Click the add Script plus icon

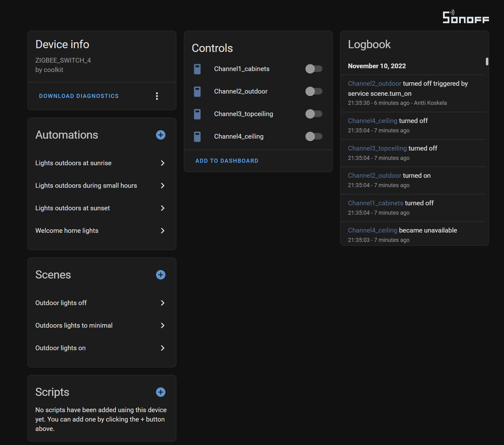click(x=160, y=392)
